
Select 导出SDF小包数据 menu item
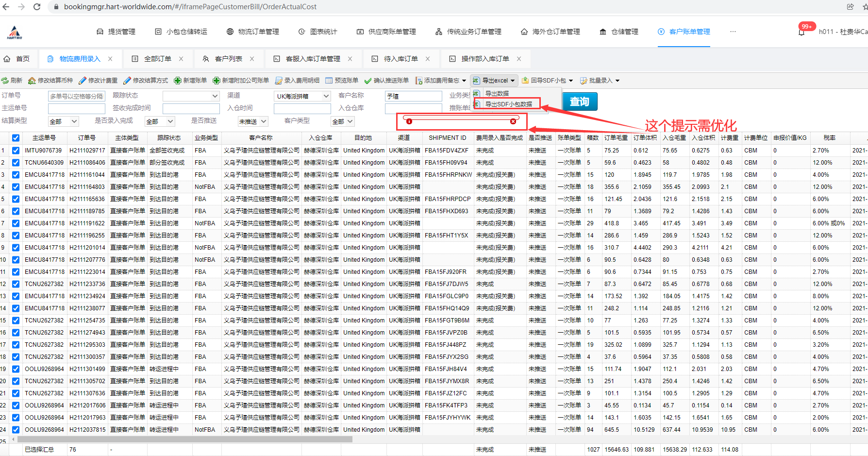pyautogui.click(x=508, y=104)
